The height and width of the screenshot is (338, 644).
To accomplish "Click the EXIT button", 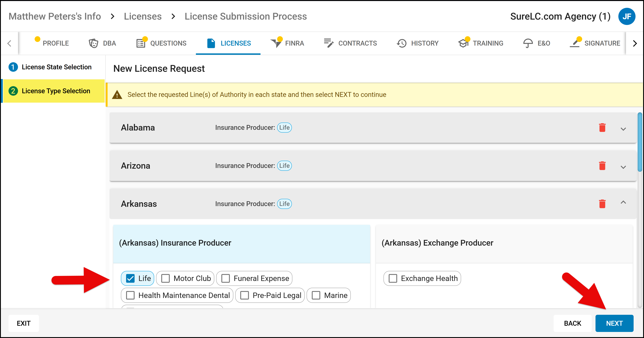I will point(24,323).
